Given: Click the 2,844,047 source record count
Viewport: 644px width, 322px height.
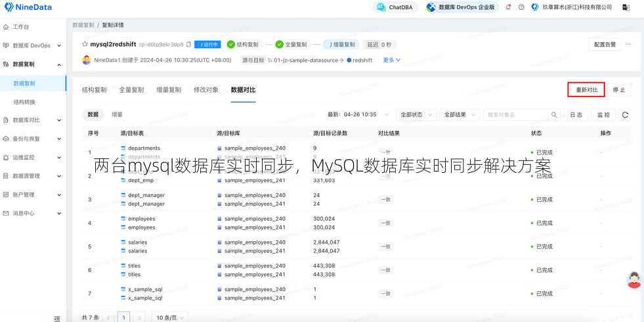Looking at the screenshot, I should pos(326,242).
